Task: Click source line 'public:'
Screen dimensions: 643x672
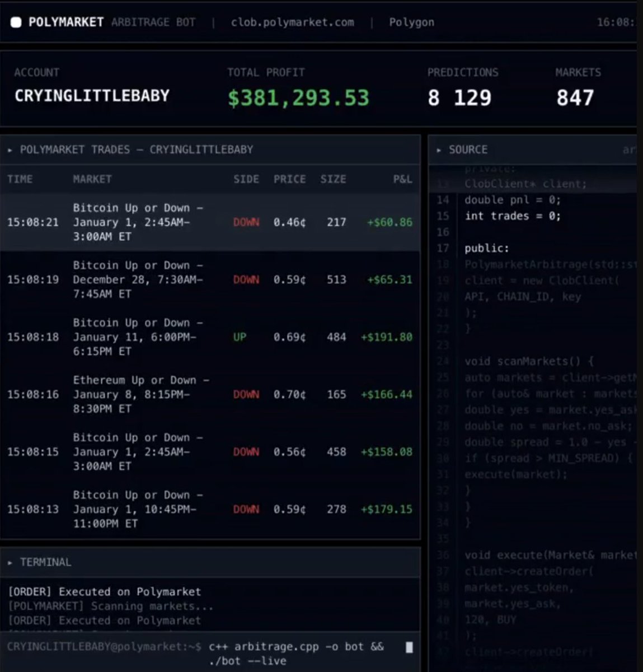Action: pos(486,249)
